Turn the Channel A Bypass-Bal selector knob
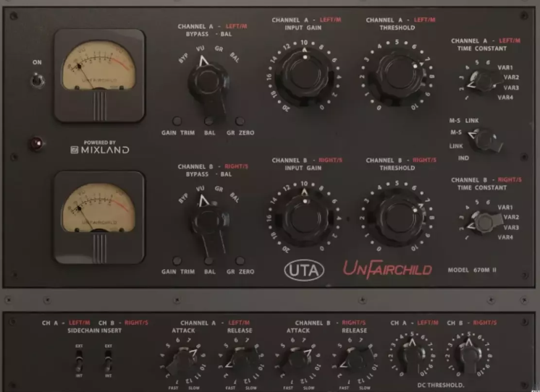 coord(208,86)
